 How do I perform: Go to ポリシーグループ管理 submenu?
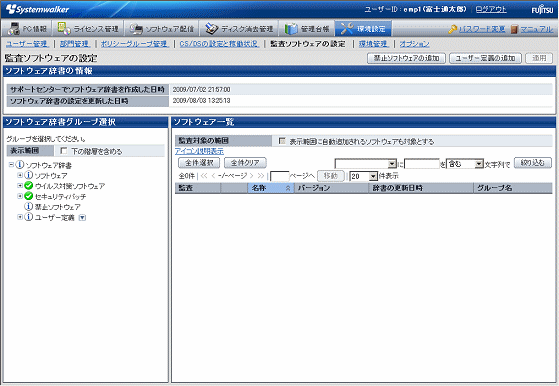tap(134, 44)
